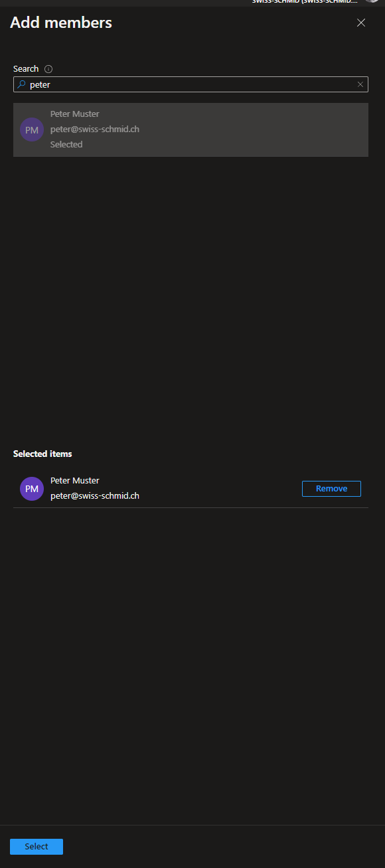Click Peter Muster name under Selected items

75,481
